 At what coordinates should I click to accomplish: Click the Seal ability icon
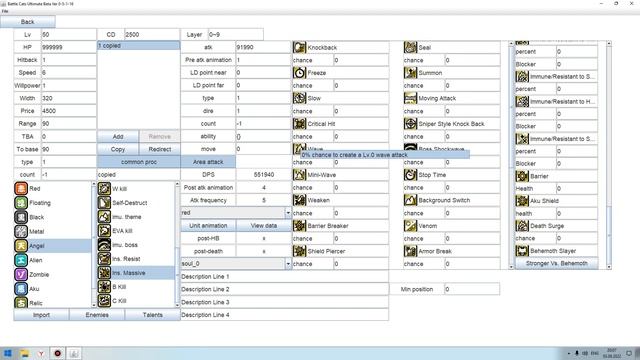click(x=410, y=47)
